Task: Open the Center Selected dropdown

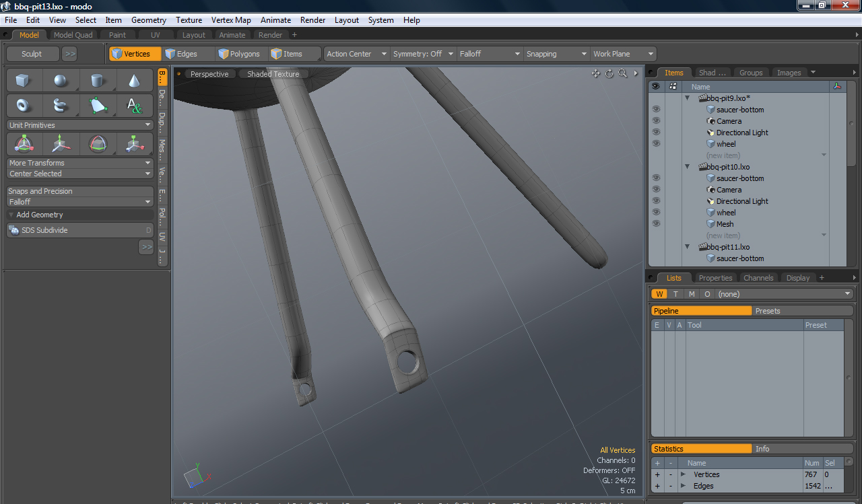Action: (x=80, y=174)
